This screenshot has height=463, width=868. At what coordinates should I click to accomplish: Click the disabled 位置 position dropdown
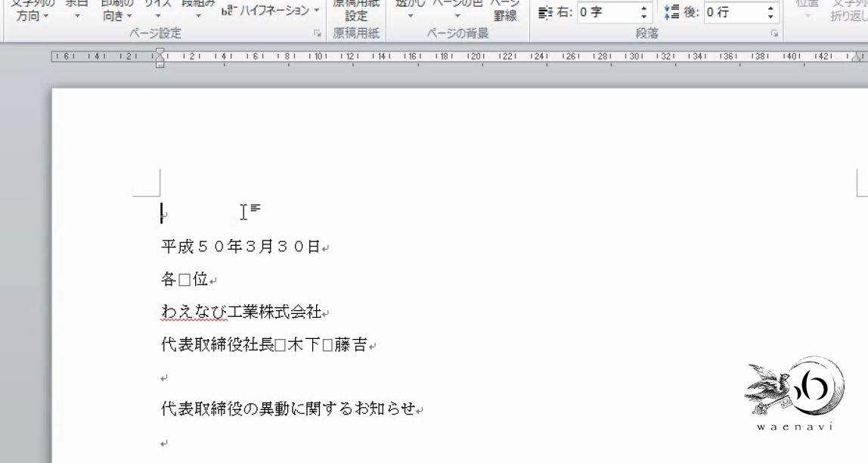(807, 11)
